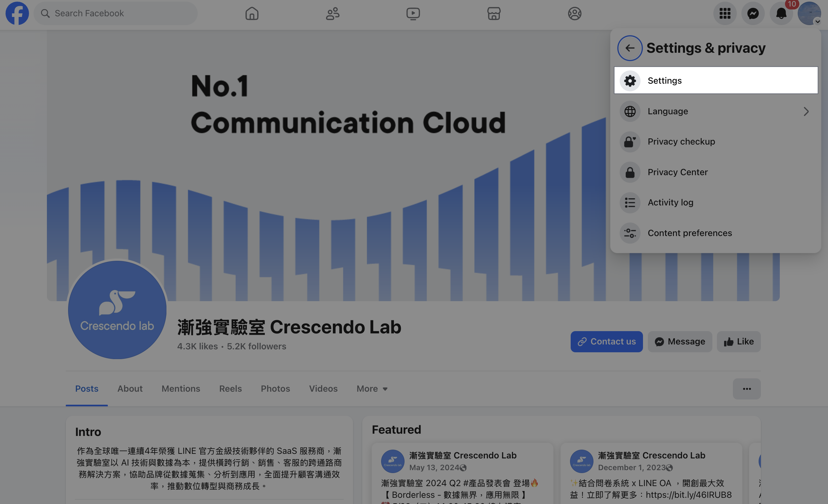Click the Featured section heading
828x504 pixels.
click(396, 429)
